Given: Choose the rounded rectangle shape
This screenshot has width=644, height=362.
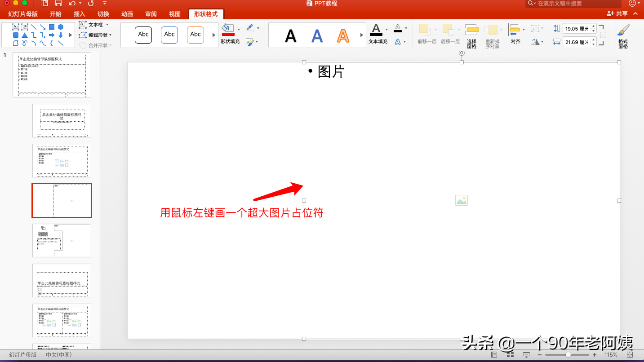Looking at the screenshot, I should pyautogui.click(x=16, y=35).
